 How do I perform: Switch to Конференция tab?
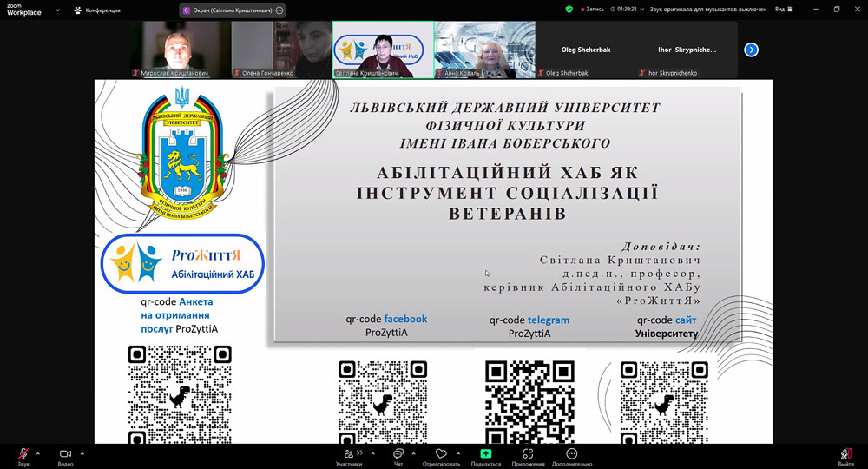(97, 10)
